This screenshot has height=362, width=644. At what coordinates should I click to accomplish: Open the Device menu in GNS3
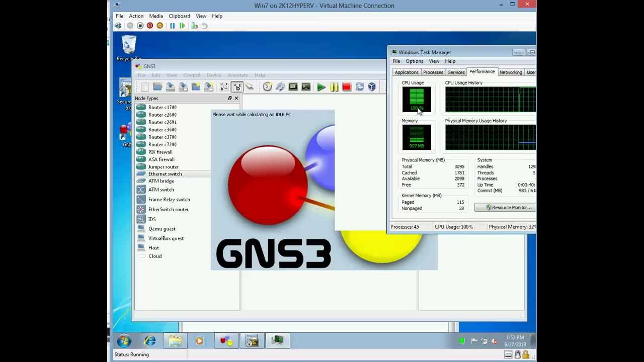[x=213, y=75]
